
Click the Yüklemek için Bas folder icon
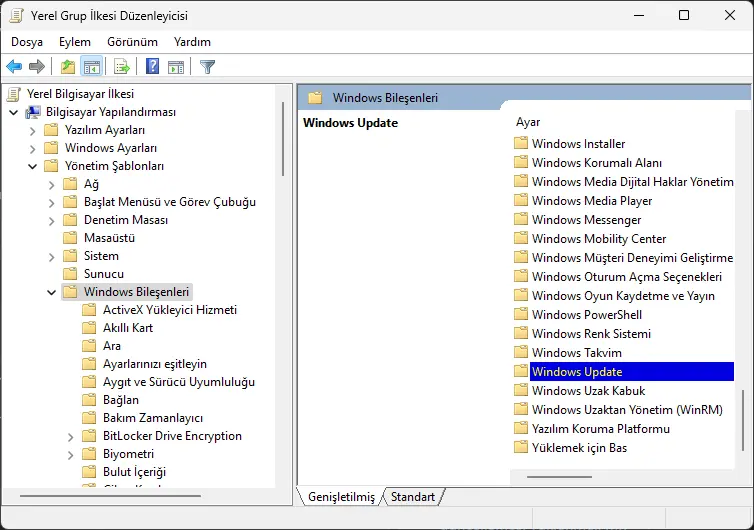click(x=521, y=447)
